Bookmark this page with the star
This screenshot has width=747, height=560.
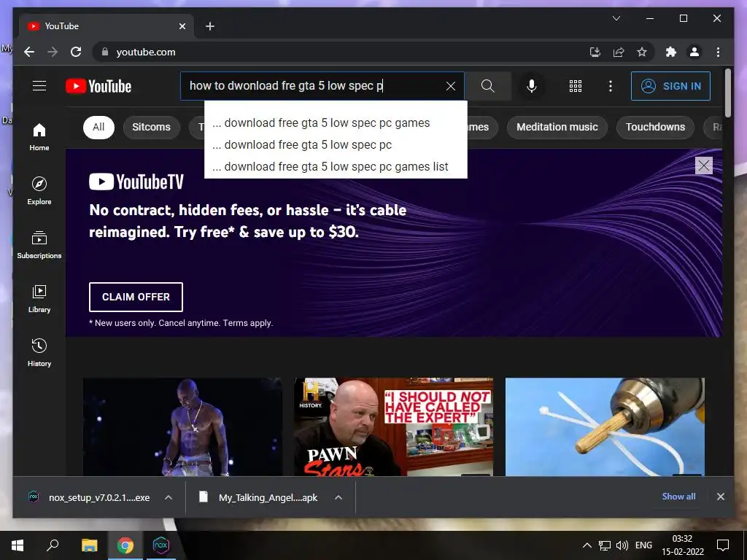pyautogui.click(x=642, y=52)
